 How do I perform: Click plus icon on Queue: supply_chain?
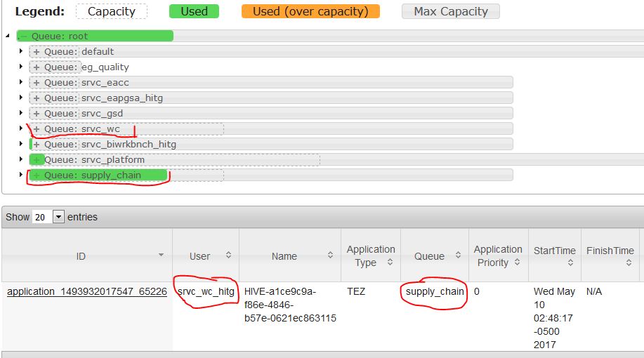click(x=37, y=175)
